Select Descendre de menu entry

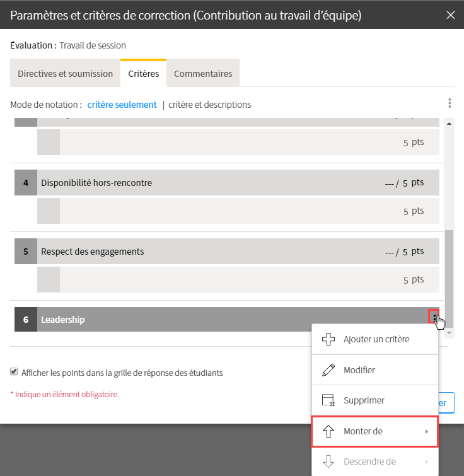click(375, 461)
